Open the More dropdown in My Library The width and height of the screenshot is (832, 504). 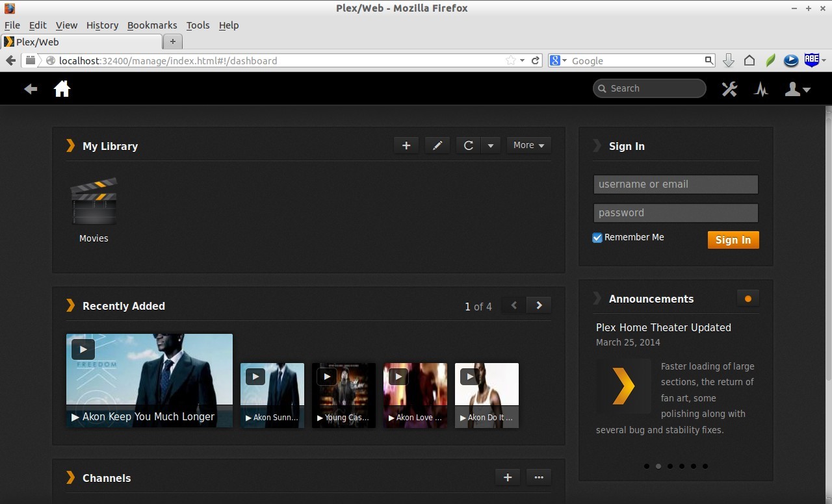coord(528,145)
